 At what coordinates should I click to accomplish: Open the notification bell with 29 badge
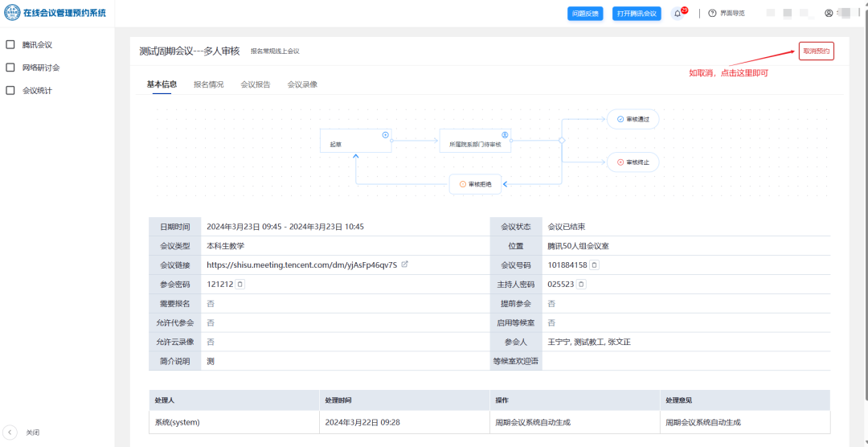[x=678, y=14]
